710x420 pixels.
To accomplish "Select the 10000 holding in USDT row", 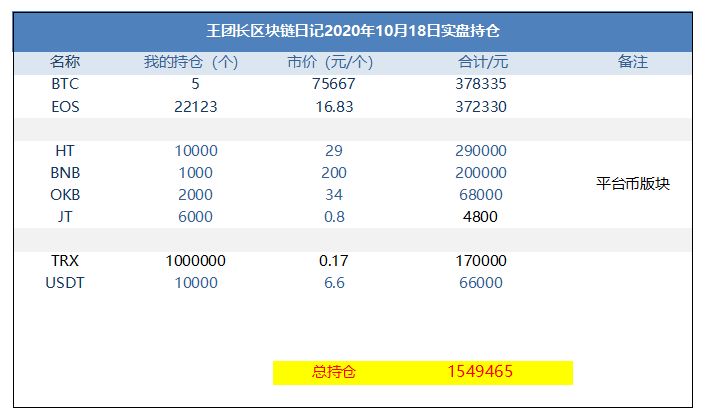I will click(x=196, y=283).
